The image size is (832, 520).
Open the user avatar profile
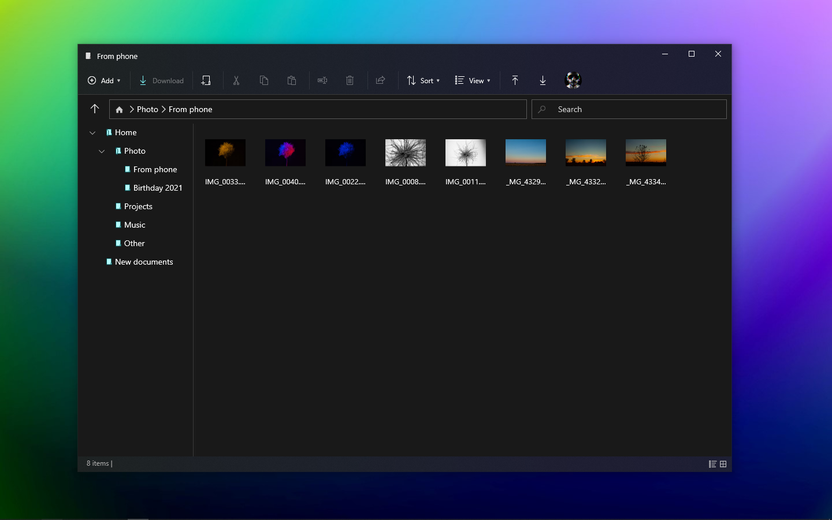573,80
